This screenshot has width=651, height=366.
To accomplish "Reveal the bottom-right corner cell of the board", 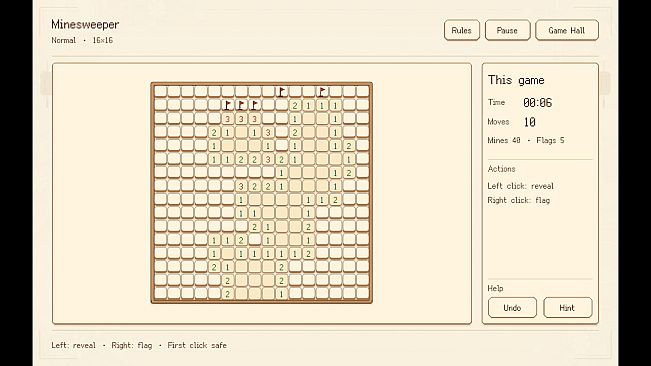I will tap(362, 294).
